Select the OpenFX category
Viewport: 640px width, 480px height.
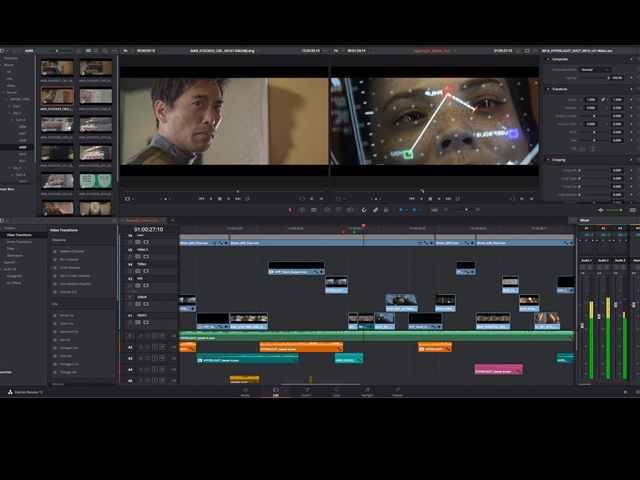(9, 262)
